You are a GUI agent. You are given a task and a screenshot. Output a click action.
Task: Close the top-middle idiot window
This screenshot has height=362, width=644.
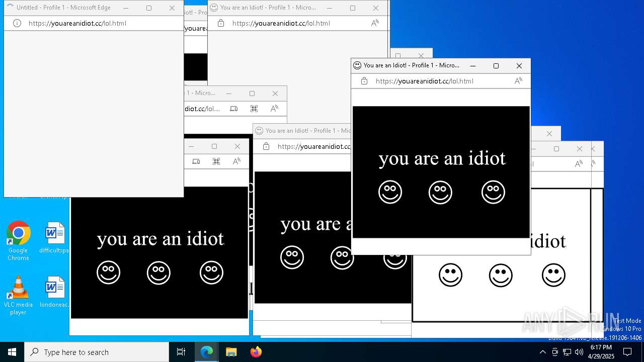[x=376, y=8]
